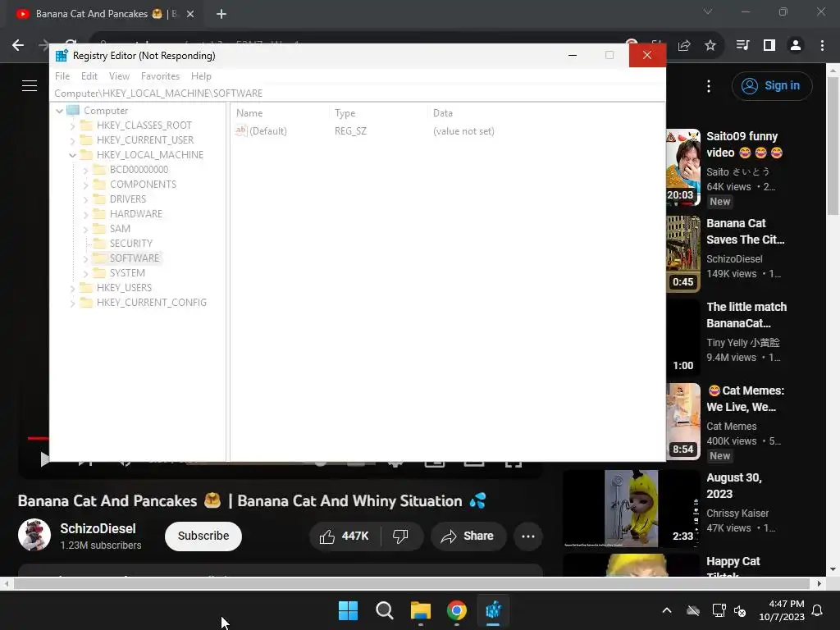
Task: Expand the SOFTWARE key
Action: coord(85,258)
